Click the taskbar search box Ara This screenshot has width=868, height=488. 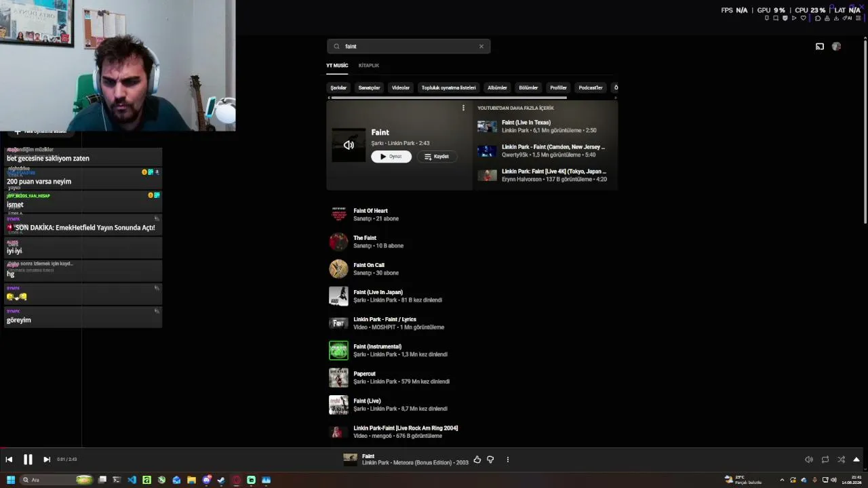(58, 480)
